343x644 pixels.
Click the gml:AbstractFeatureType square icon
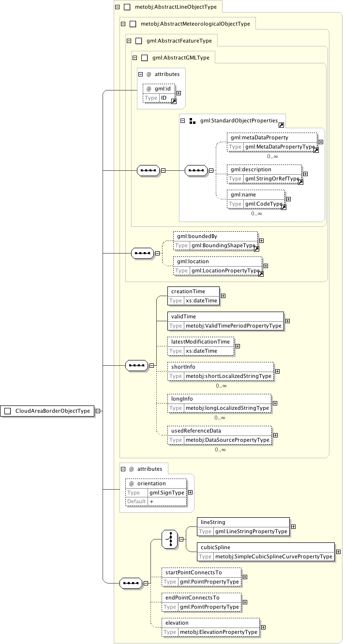tap(139, 41)
